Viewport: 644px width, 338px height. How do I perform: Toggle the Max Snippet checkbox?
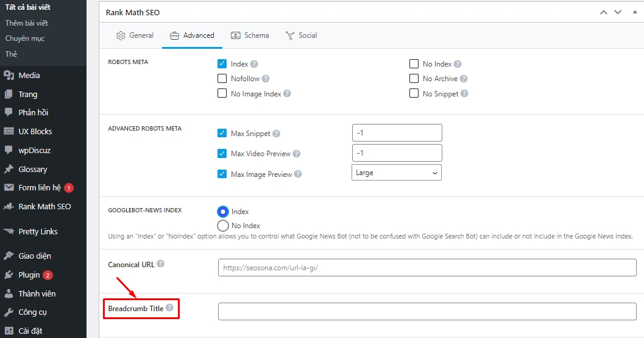click(x=222, y=133)
